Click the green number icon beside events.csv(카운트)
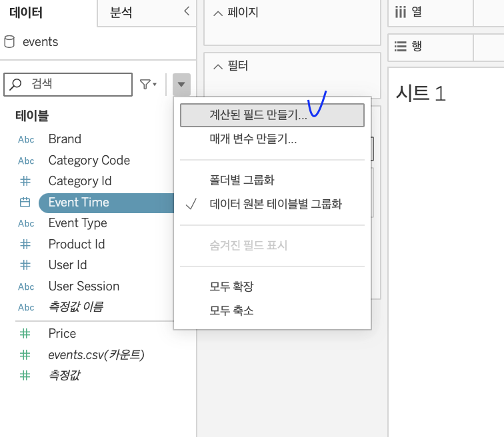Screen dimensions: 504x437 point(25,355)
